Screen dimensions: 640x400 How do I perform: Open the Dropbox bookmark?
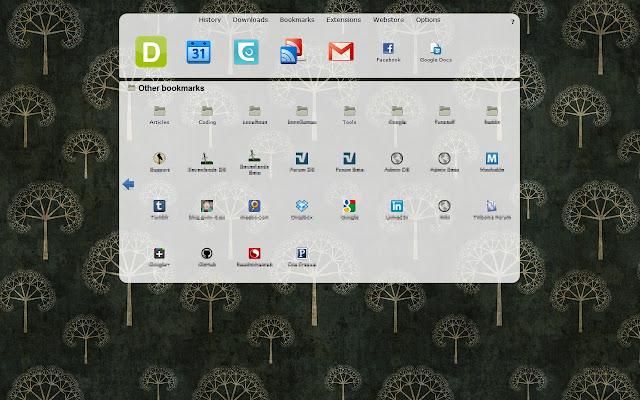tap(302, 210)
